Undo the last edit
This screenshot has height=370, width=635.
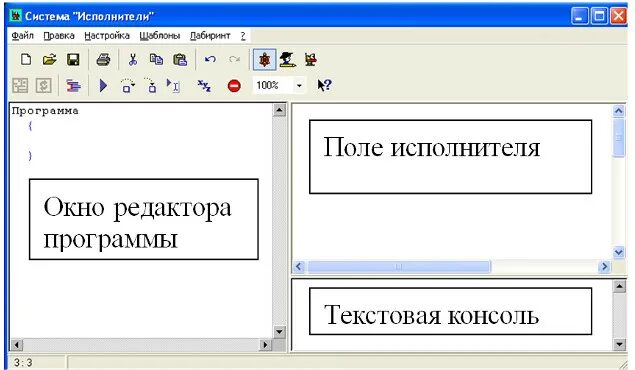coord(210,60)
